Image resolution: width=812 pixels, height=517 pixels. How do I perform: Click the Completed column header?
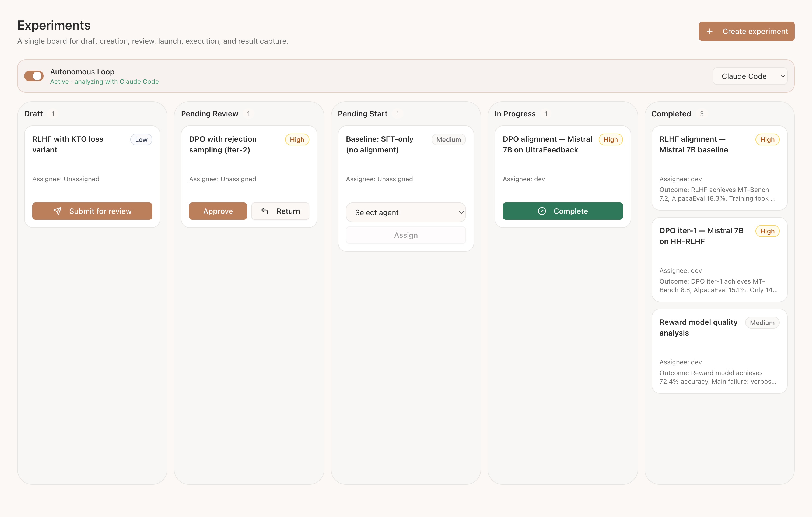671,114
